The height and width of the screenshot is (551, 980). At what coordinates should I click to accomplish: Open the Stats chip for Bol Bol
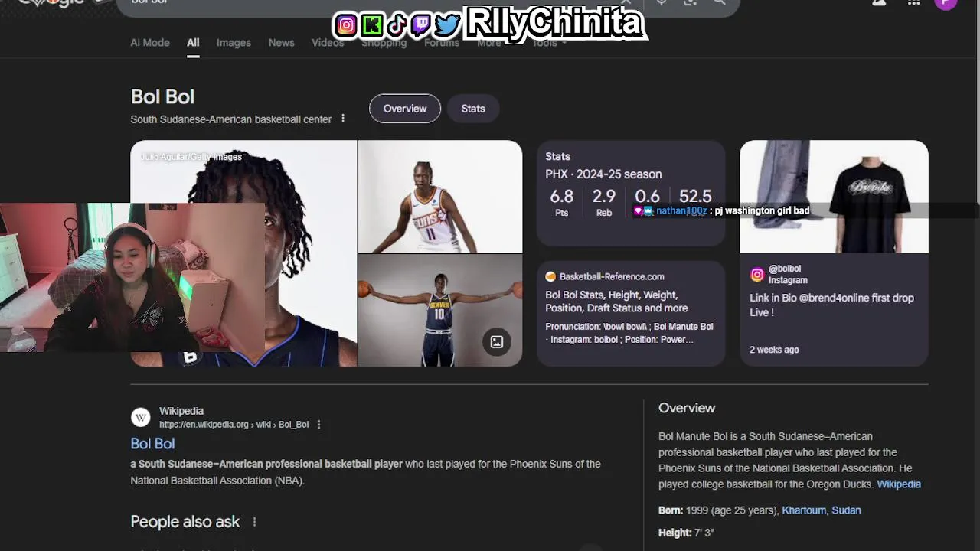tap(473, 109)
